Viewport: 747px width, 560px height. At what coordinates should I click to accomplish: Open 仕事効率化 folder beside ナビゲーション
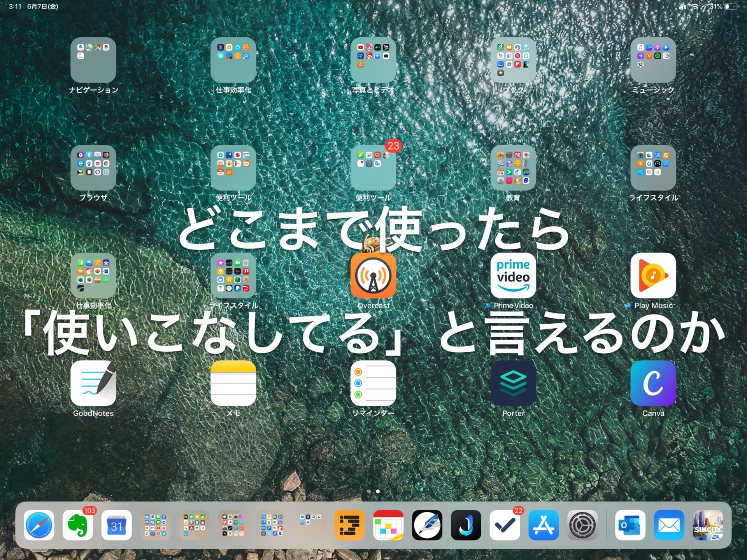point(233,60)
